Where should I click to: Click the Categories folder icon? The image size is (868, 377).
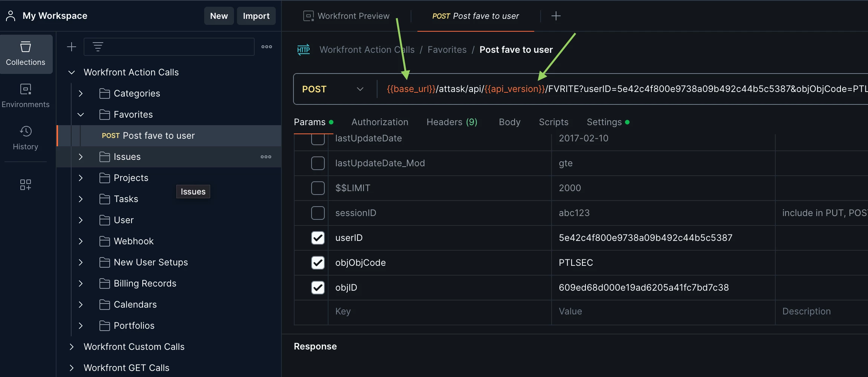105,93
